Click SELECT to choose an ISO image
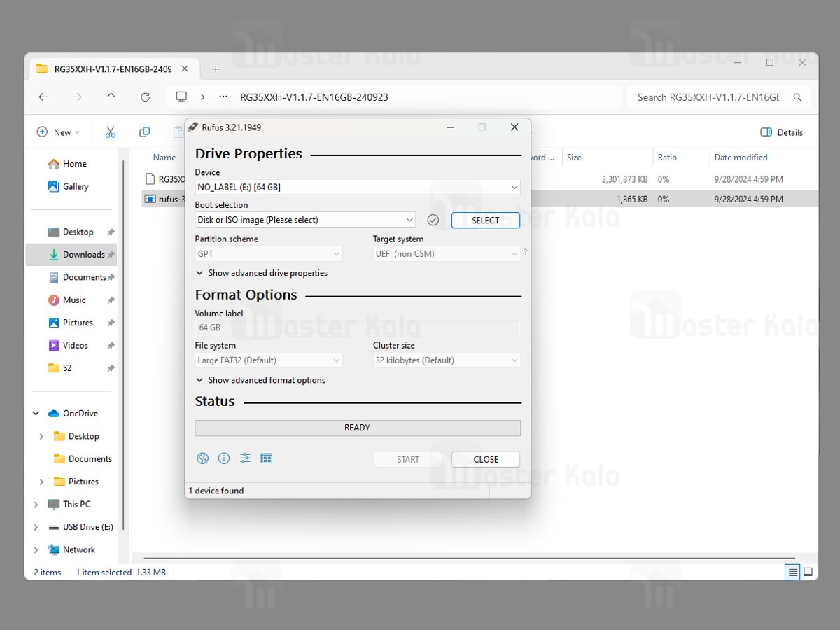Image resolution: width=840 pixels, height=630 pixels. (x=486, y=220)
